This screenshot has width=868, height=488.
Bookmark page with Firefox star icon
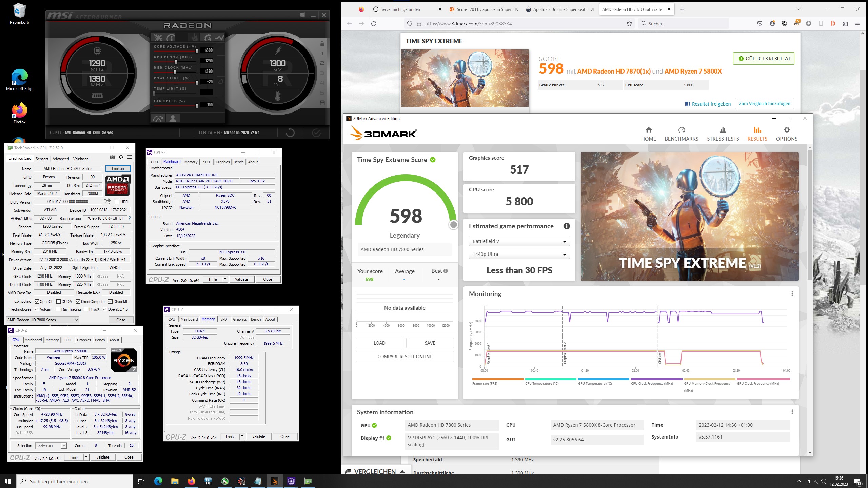tap(629, 23)
